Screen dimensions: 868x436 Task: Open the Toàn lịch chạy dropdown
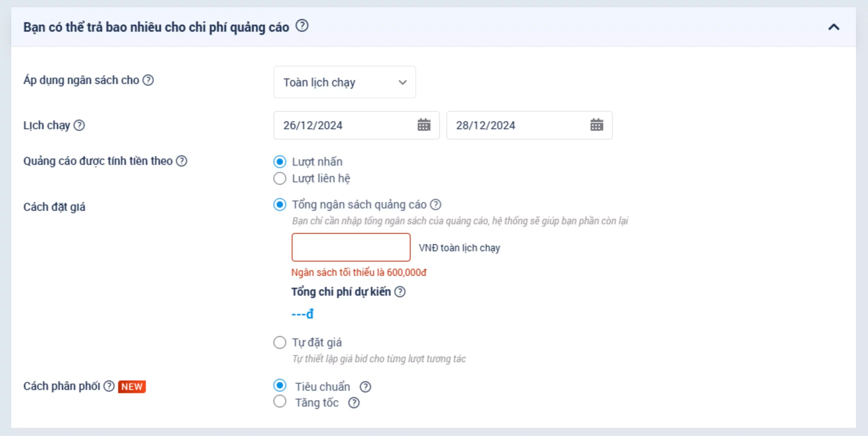pyautogui.click(x=344, y=82)
